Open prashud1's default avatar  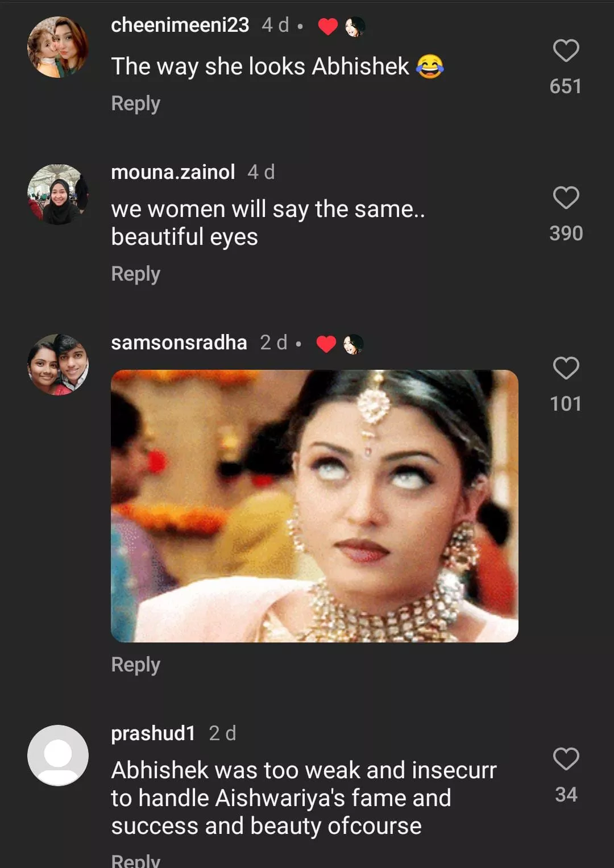coord(58,756)
